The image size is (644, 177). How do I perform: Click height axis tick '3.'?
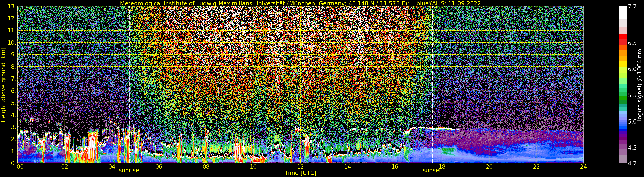[14, 127]
